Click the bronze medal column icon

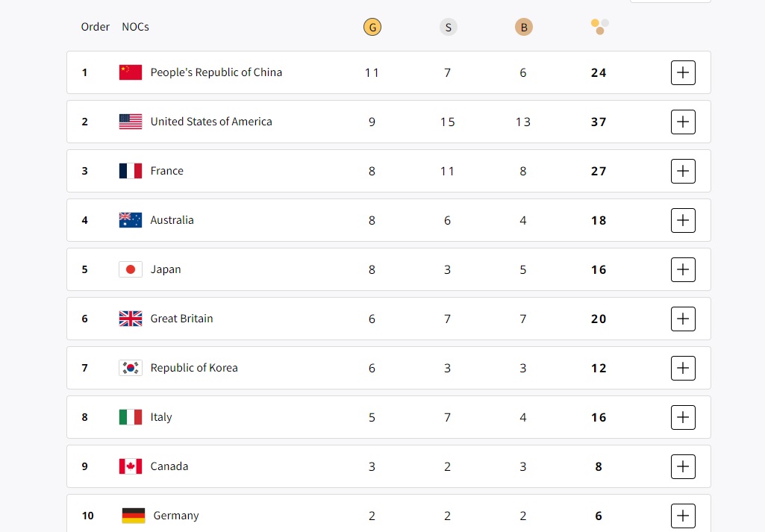click(x=523, y=28)
